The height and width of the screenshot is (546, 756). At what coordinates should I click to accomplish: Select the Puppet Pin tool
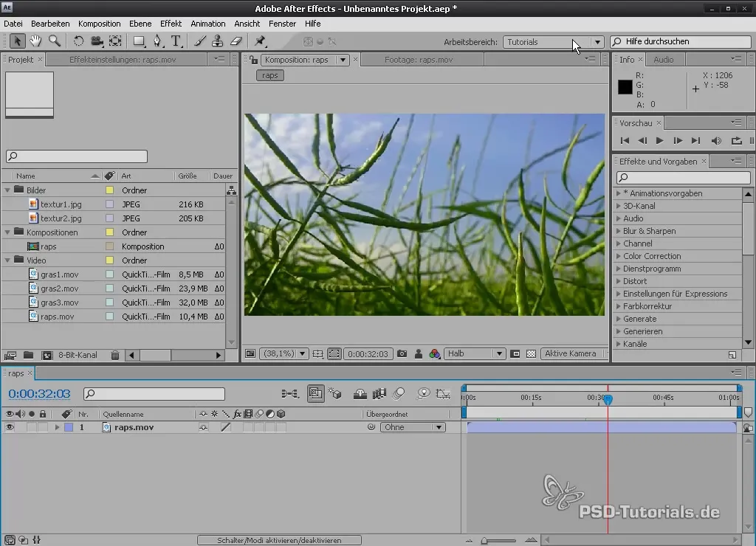[x=260, y=41]
